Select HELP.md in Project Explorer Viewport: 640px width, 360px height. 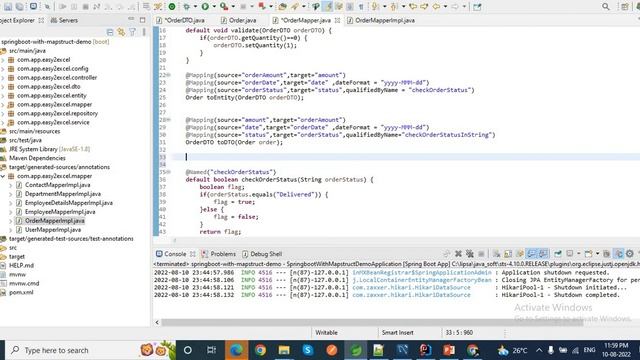[21, 265]
